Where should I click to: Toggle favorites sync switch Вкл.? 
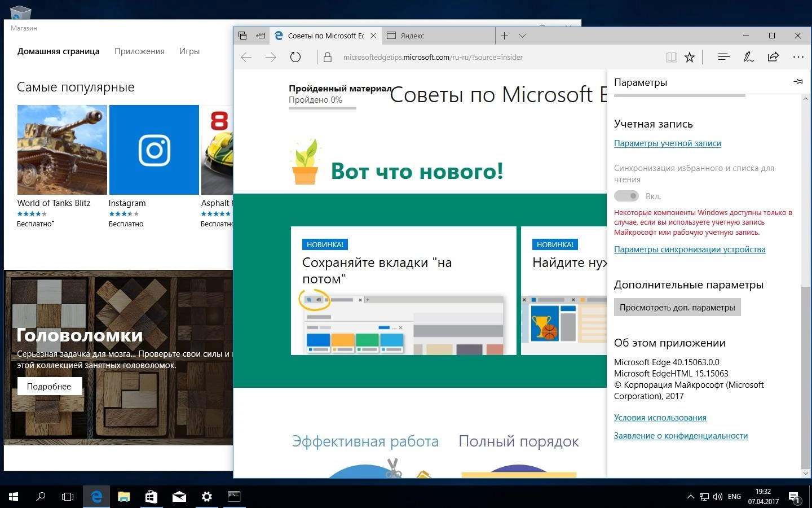(626, 196)
